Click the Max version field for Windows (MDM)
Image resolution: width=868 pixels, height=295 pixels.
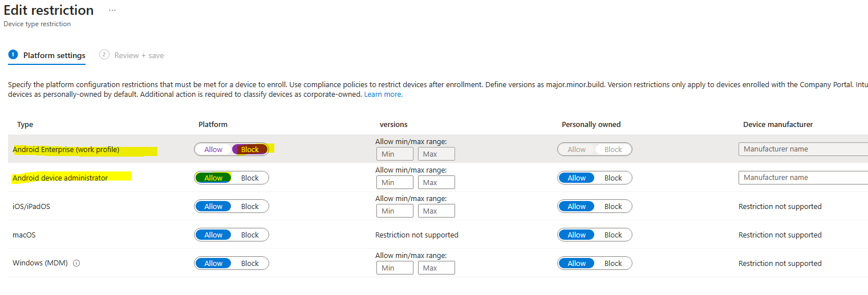pos(436,268)
